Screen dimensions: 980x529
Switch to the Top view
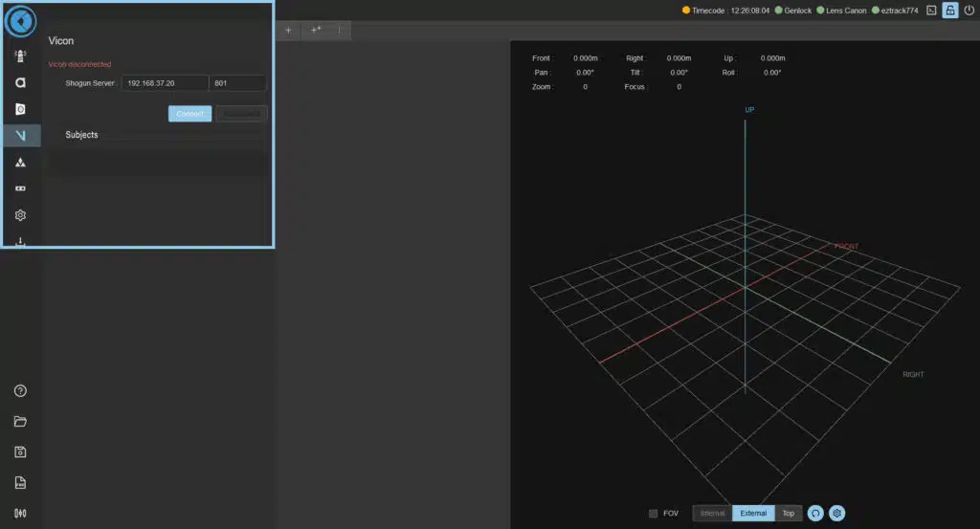[788, 514]
